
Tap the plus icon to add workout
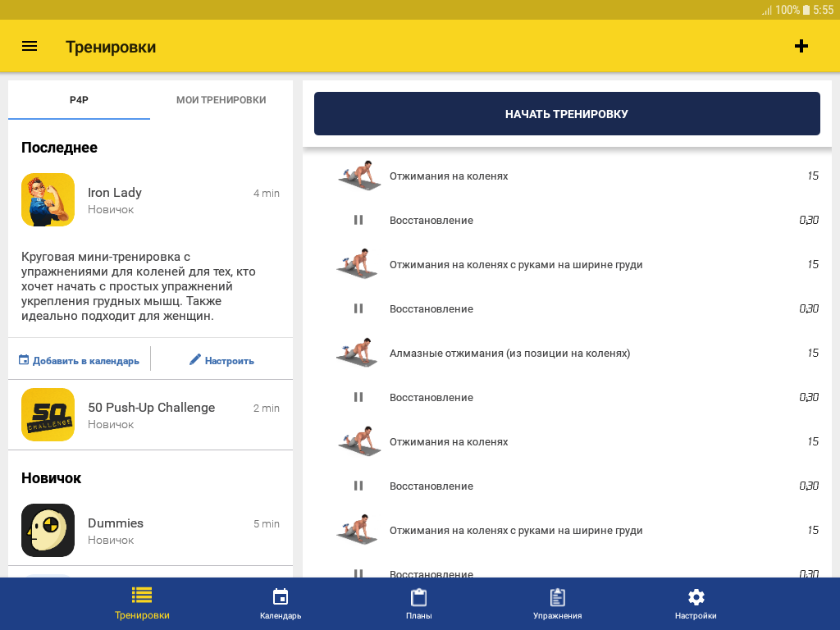point(801,46)
